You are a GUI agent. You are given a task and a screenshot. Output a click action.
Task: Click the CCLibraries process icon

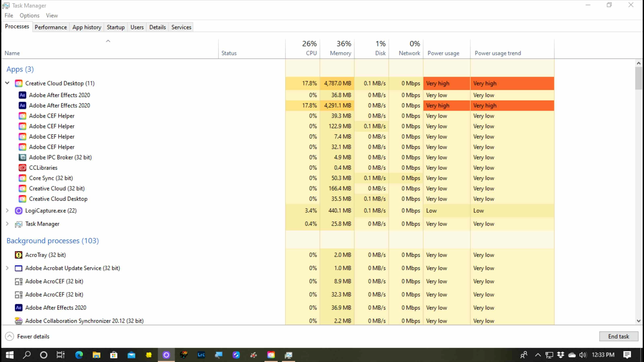point(23,168)
